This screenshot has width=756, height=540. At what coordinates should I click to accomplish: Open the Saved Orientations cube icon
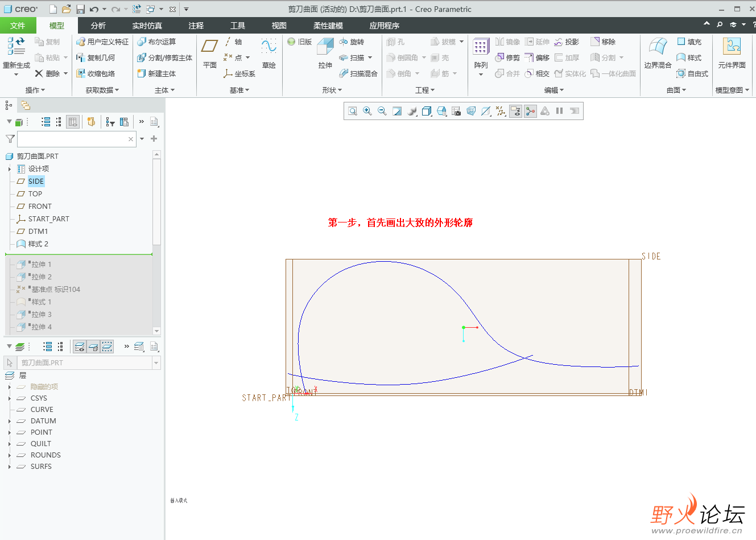[441, 111]
